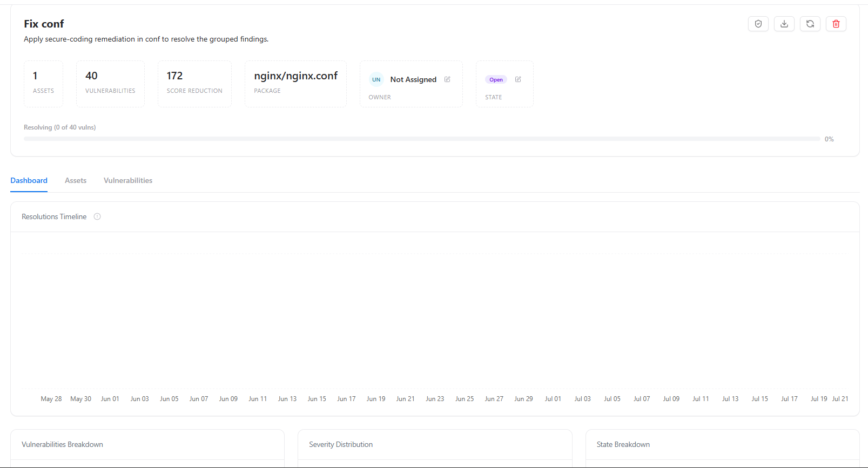Click the Severity Distribution panel heading
This screenshot has width=868, height=468.
click(x=341, y=444)
